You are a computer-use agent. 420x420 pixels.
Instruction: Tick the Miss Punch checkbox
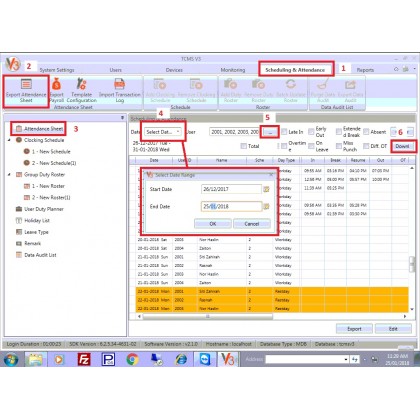point(339,146)
